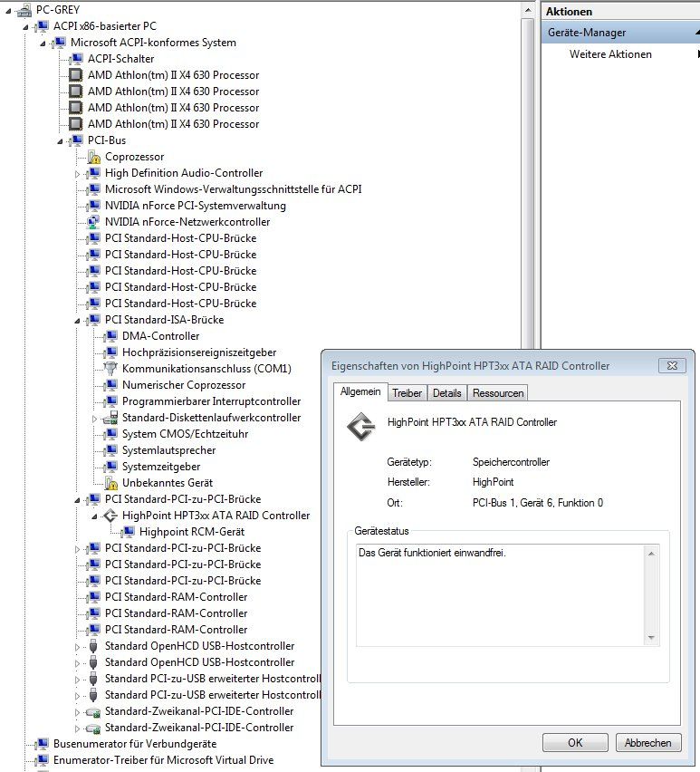Click the Hochpräzisionsereigniszeitgeber device icon
The height and width of the screenshot is (772, 700).
110,352
